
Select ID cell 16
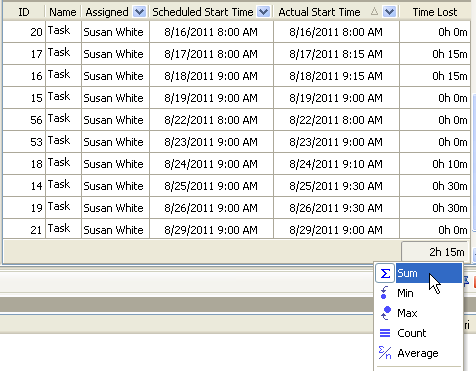tap(24, 76)
